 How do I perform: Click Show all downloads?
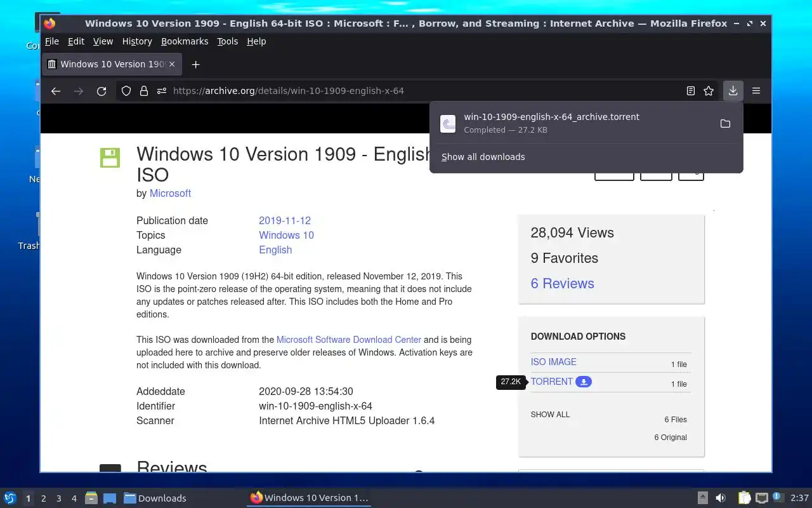pyautogui.click(x=483, y=157)
